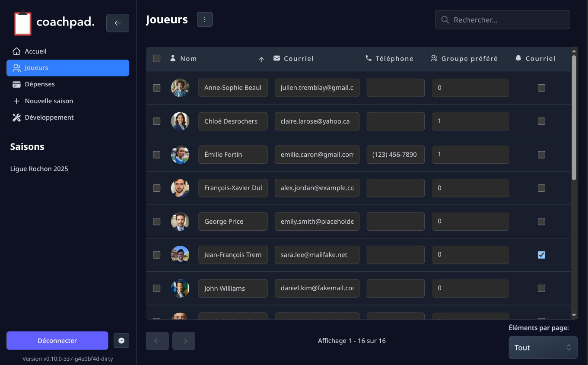Click the table's vertical scrollbar thumb

(574, 117)
